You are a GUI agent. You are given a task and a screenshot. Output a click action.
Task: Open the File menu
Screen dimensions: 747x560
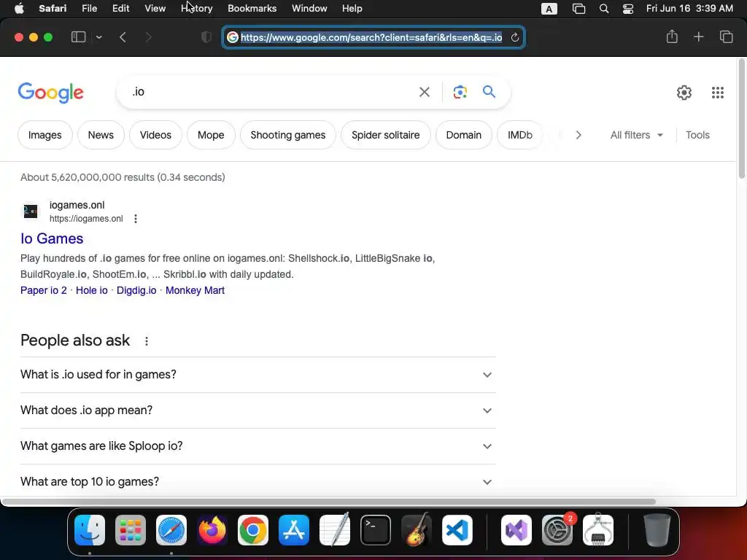click(89, 9)
